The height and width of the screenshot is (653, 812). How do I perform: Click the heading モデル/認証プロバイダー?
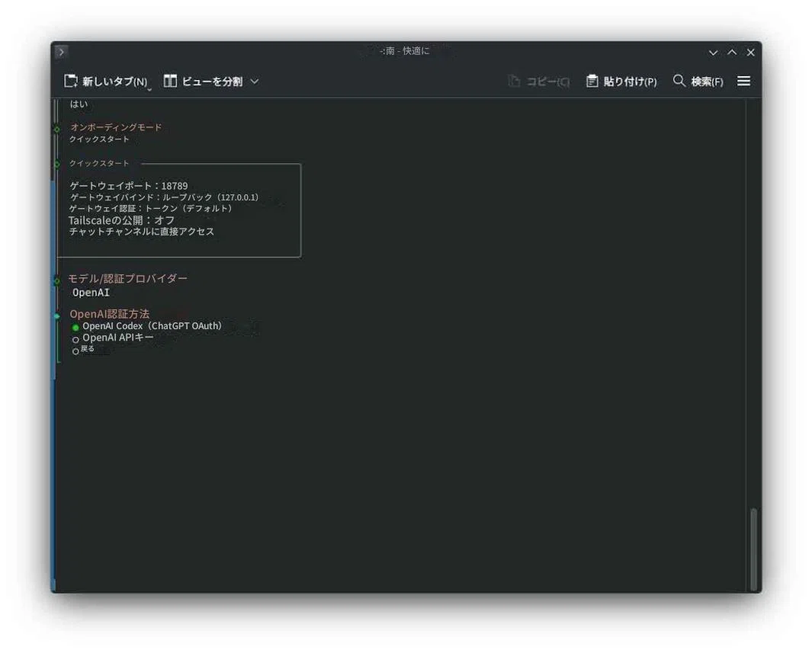pyautogui.click(x=128, y=278)
